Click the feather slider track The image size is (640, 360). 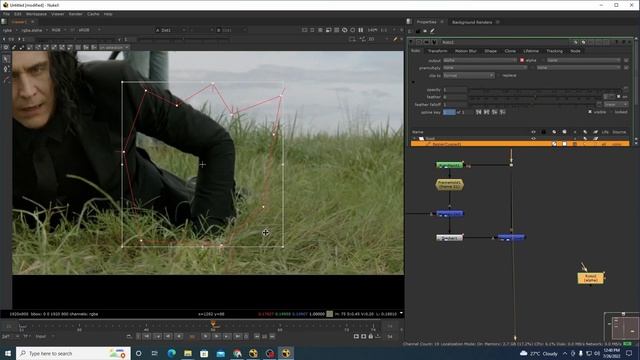point(536,97)
